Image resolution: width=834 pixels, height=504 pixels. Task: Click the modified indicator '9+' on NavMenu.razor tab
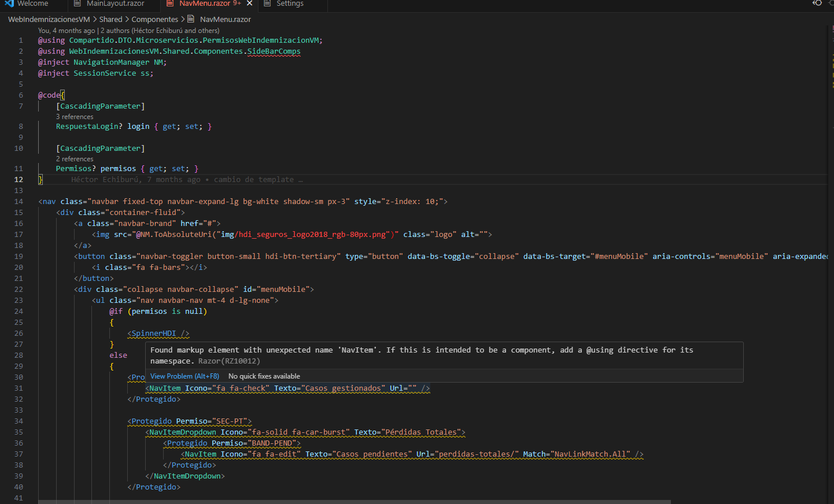coord(237,3)
